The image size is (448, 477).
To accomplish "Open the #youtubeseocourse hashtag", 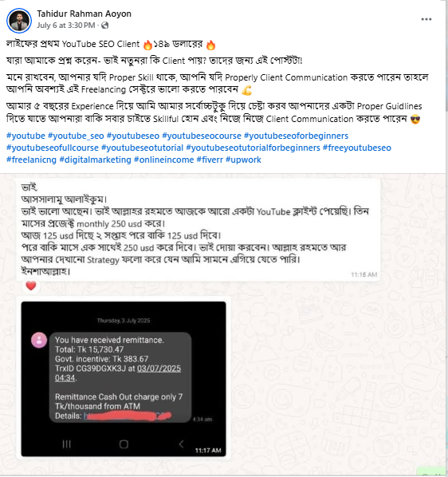I will pyautogui.click(x=202, y=136).
